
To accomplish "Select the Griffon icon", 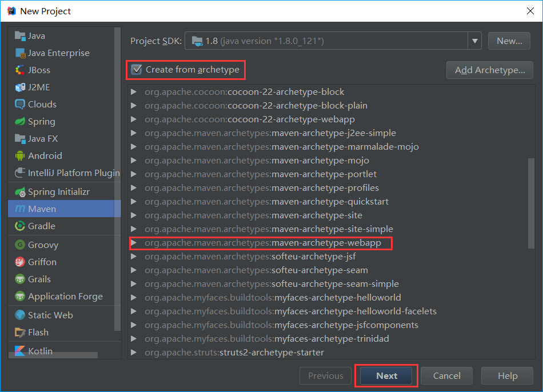I will coord(20,262).
